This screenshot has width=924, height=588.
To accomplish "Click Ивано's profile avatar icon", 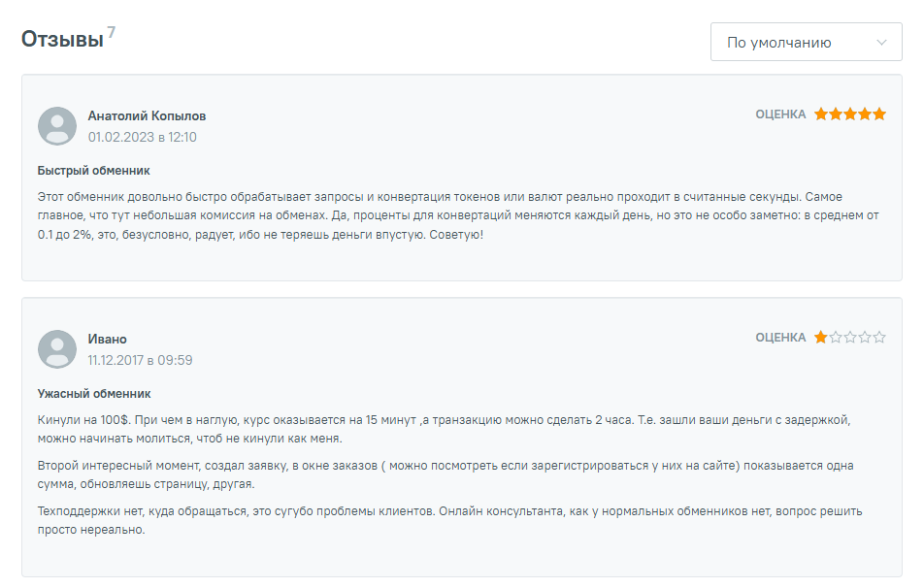I will click(57, 349).
